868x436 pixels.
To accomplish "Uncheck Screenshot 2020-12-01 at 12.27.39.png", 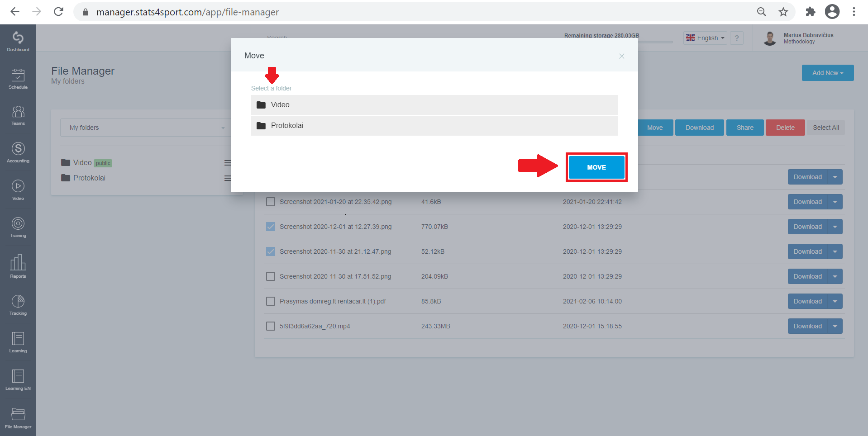I will pyautogui.click(x=271, y=227).
